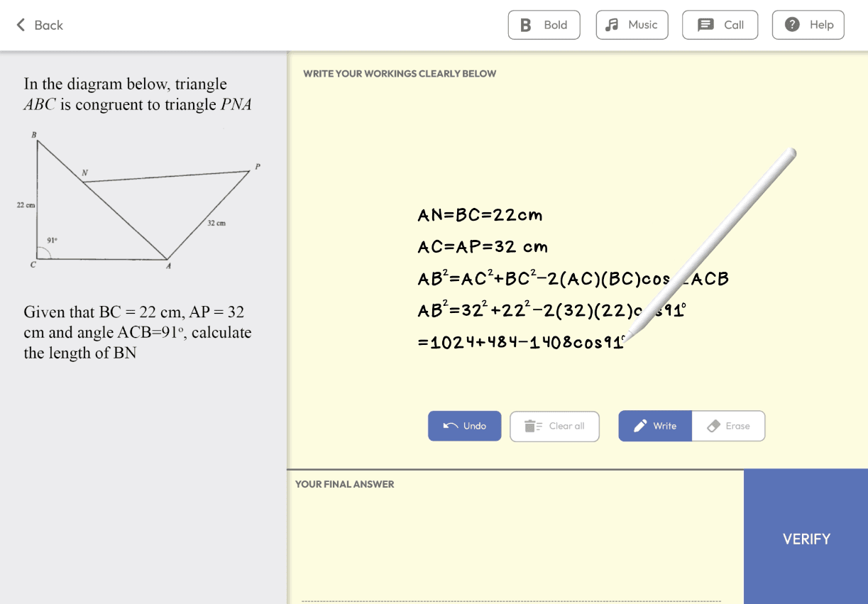868x604 pixels.
Task: Switch to Write mode
Action: pos(655,426)
